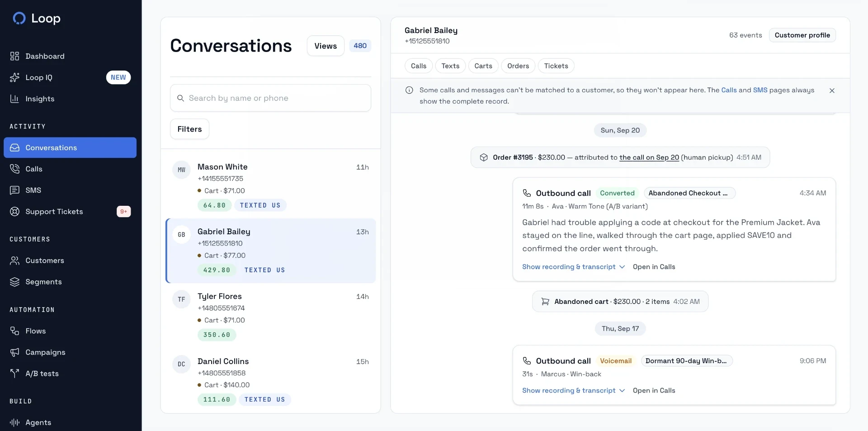This screenshot has height=431, width=868.
Task: Open Loop IQ sparkle icon
Action: coord(14,77)
